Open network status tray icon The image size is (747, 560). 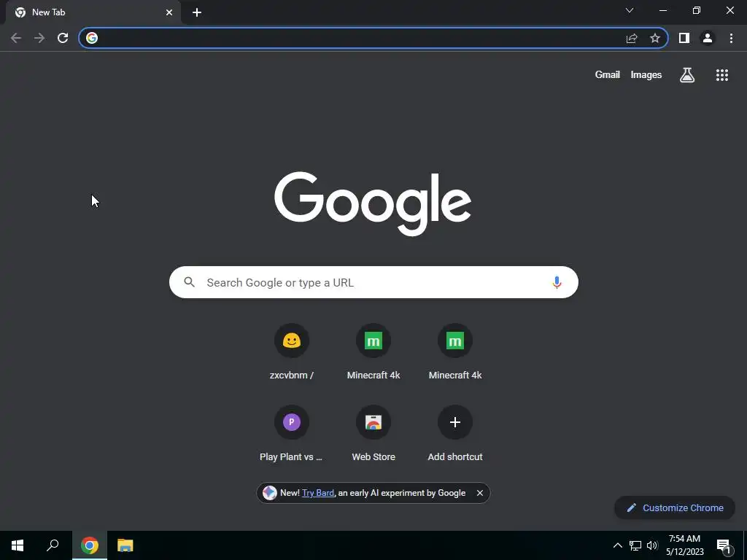635,545
